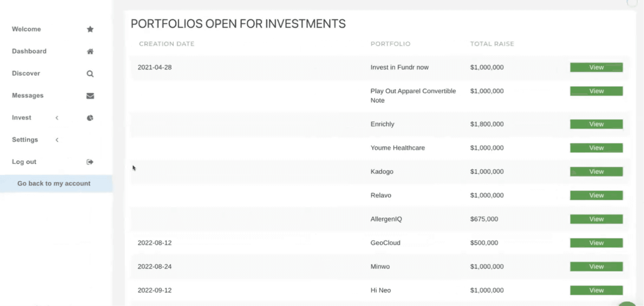
Task: Select the date 2021-04-28
Action: (x=154, y=67)
